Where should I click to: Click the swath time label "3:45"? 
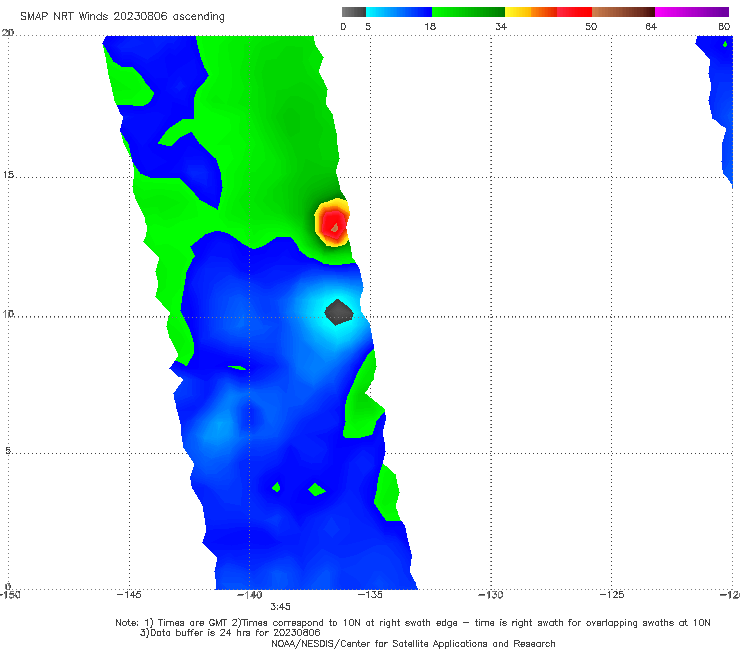(x=280, y=607)
